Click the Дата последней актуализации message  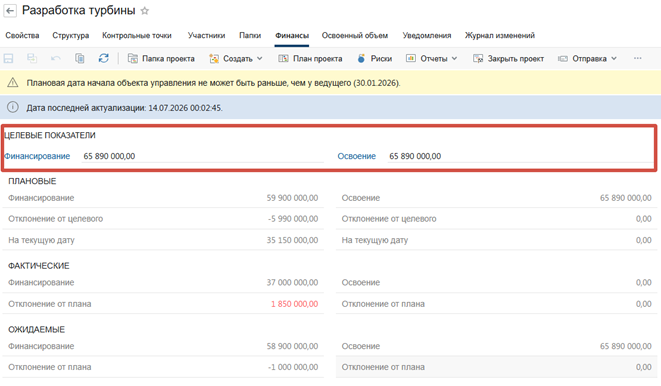(x=124, y=108)
